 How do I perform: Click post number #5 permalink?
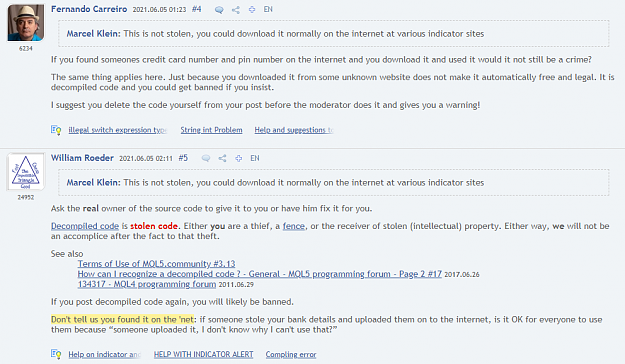pyautogui.click(x=183, y=158)
